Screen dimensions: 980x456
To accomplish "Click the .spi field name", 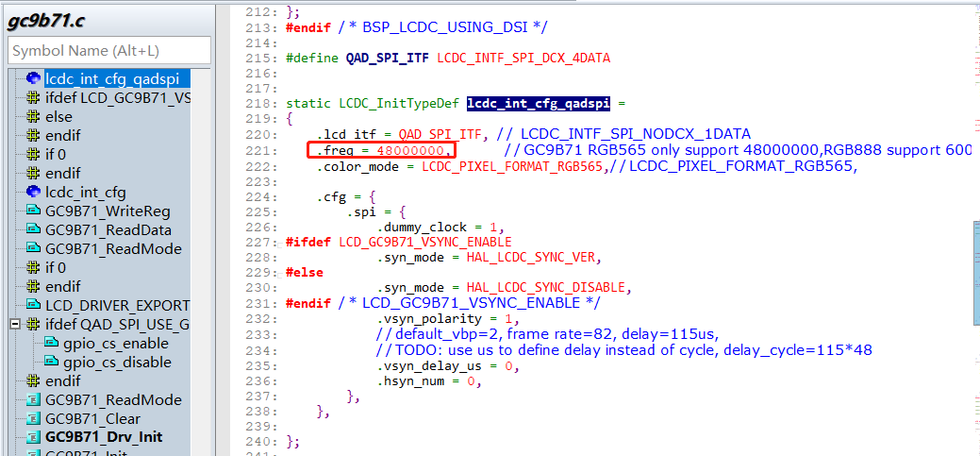I will (362, 211).
